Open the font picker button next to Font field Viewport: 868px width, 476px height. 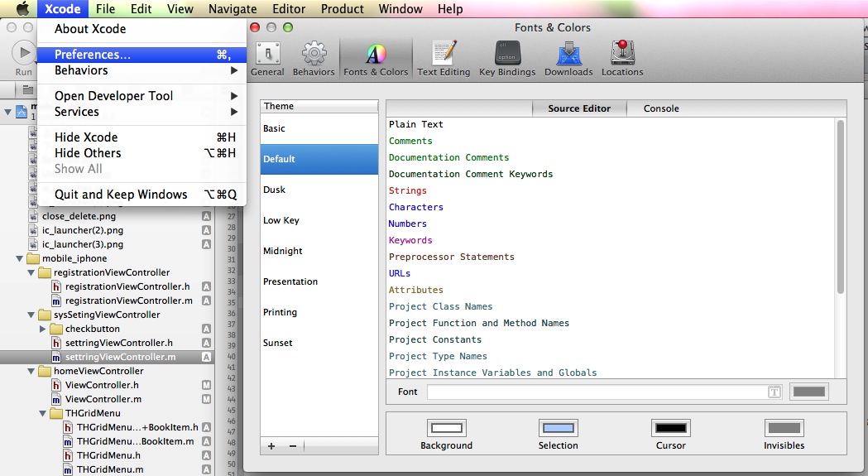tap(774, 392)
